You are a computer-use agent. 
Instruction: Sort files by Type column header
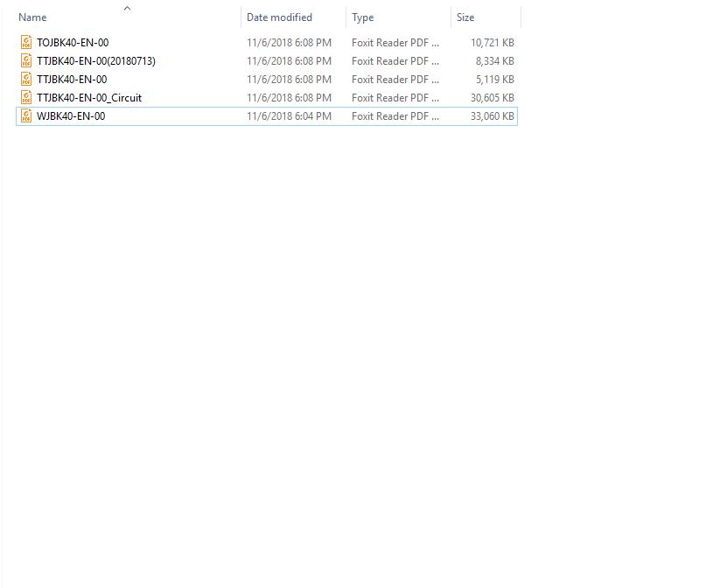click(x=362, y=17)
